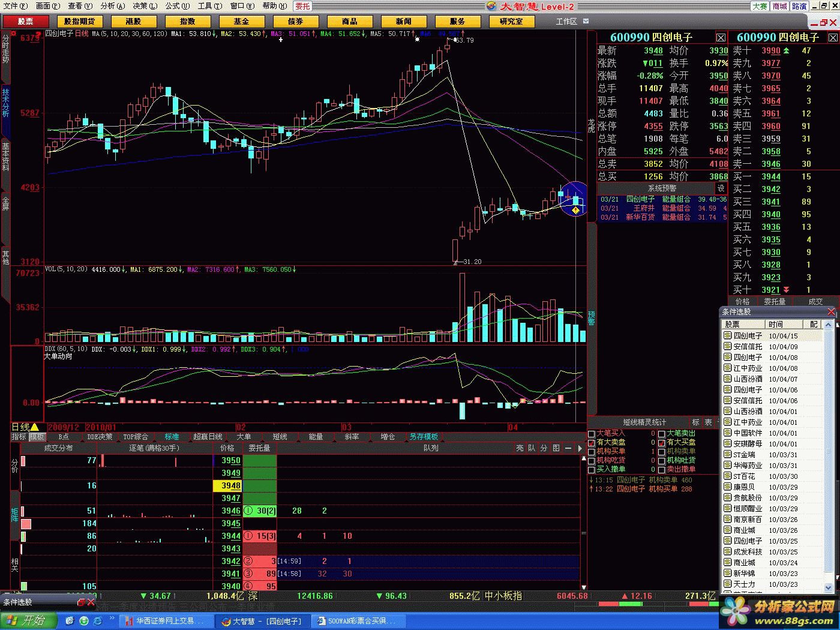Select the 新闻 toolbar button

pyautogui.click(x=403, y=21)
